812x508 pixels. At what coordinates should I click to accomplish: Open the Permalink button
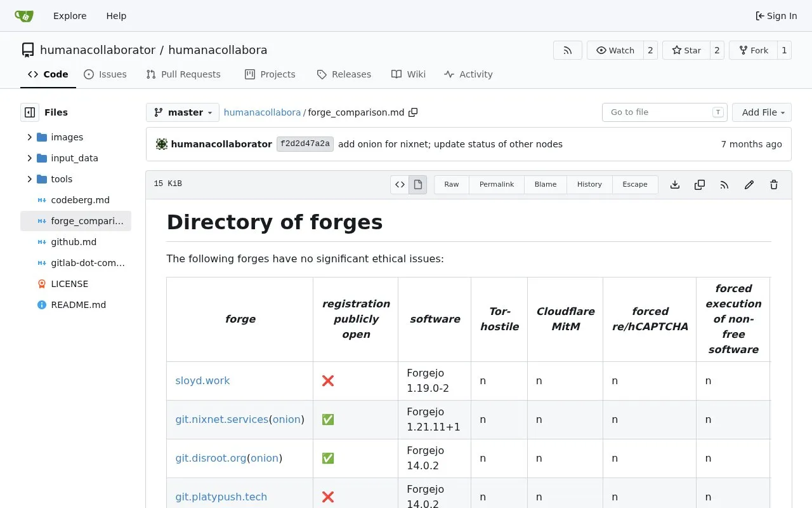coord(497,185)
